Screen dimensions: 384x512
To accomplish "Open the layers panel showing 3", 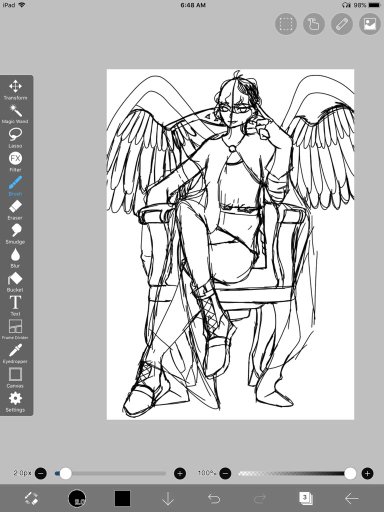I will click(306, 498).
